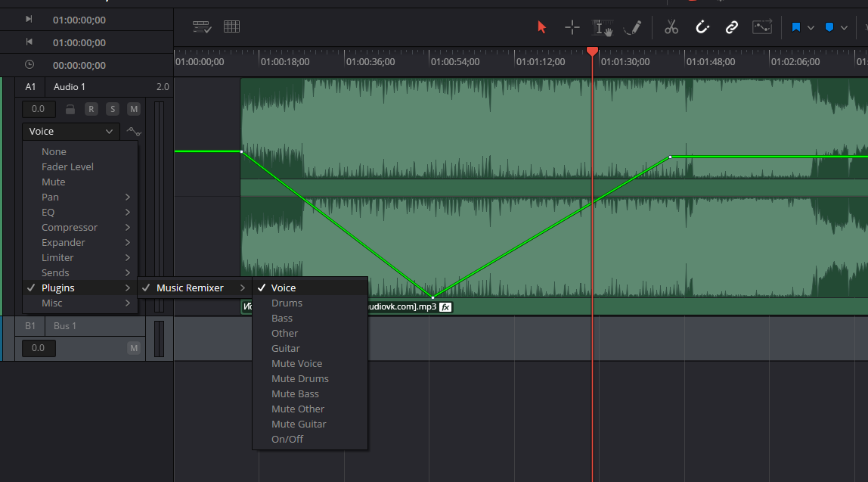Select the B1 bus label

[x=30, y=326]
